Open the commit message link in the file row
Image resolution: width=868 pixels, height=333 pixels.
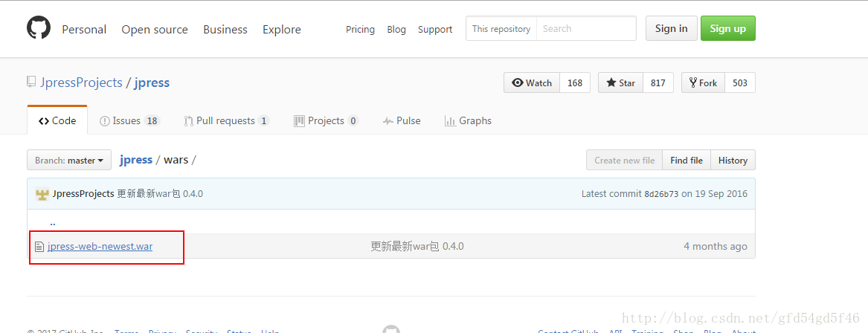[417, 246]
